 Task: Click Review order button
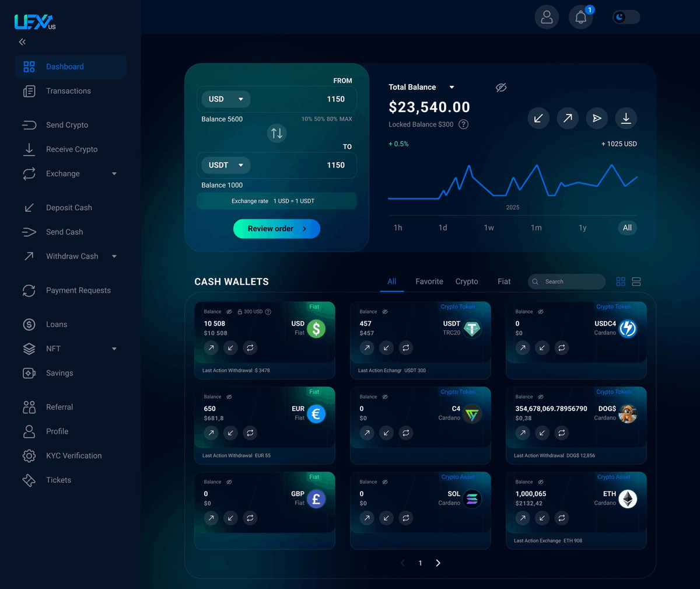(x=276, y=229)
